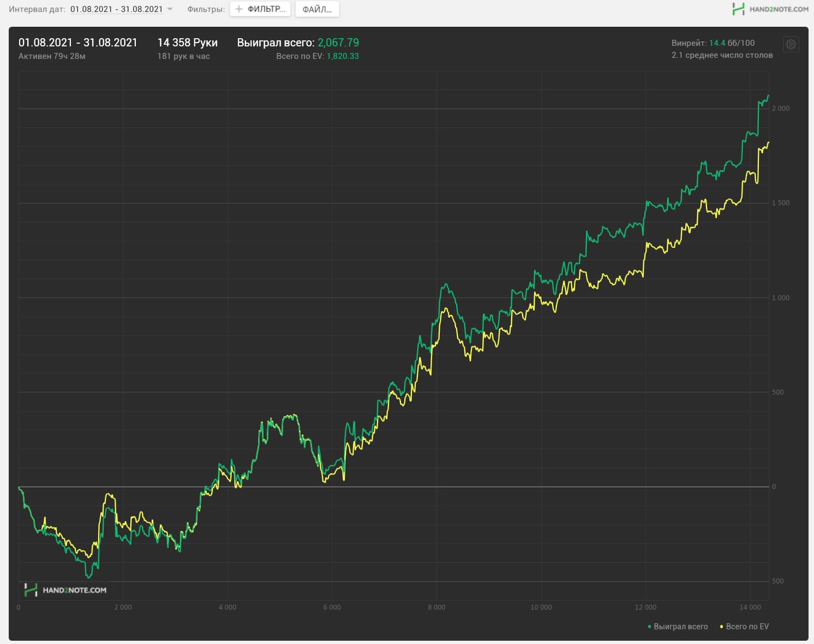This screenshot has width=814, height=644.
Task: Toggle the Выиграл всего legend entry
Action: coord(677,627)
